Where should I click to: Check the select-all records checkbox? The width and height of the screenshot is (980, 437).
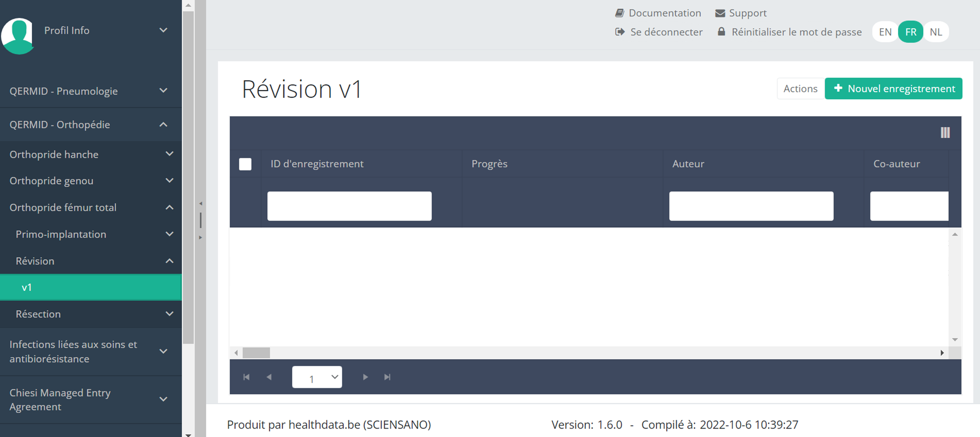pos(245,164)
